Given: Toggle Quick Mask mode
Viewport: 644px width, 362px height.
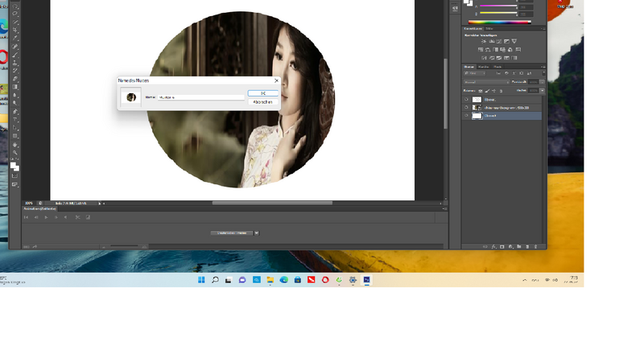Looking at the screenshot, I should [x=15, y=175].
